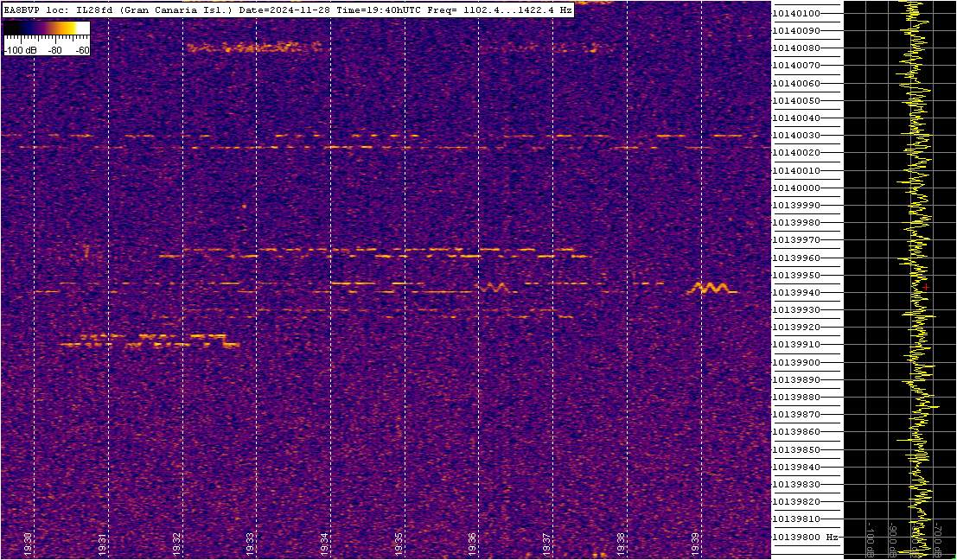Click the 10139830 frequency label
Screen dimensions: 957x560
(x=796, y=484)
